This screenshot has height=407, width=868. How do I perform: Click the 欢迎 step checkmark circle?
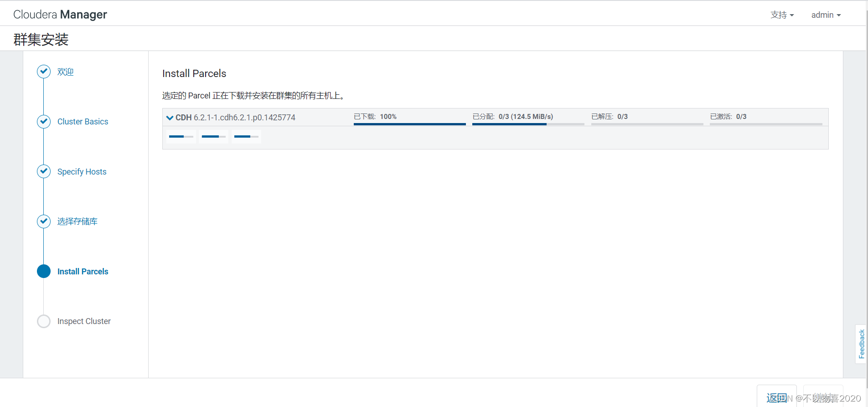44,72
